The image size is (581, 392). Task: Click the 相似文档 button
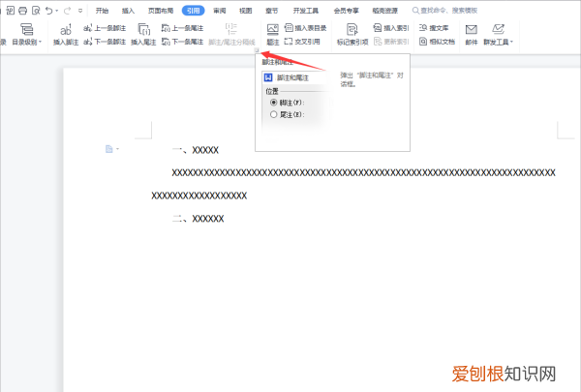pos(437,42)
